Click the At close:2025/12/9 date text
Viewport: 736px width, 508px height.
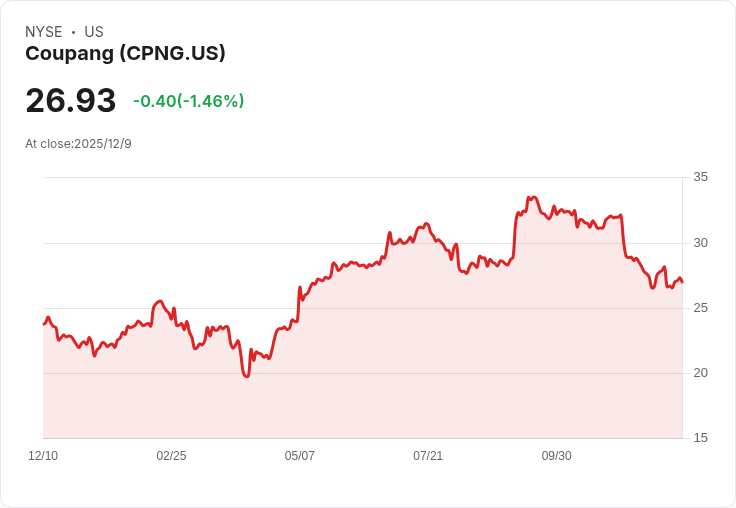coord(78,144)
